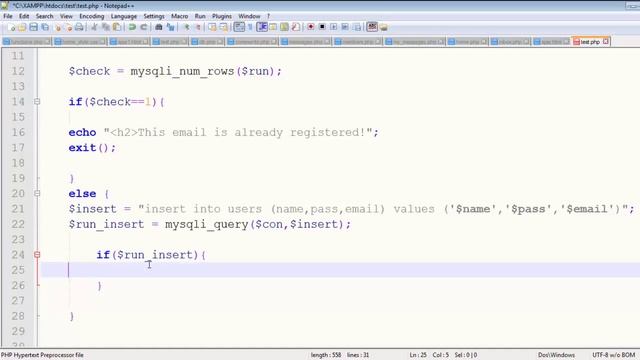Open the File menu

point(8,16)
